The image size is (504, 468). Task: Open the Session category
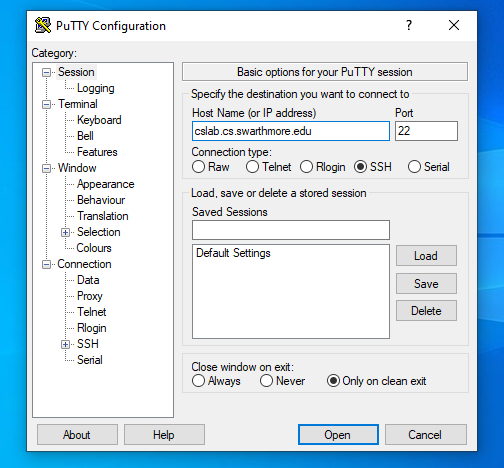(76, 72)
